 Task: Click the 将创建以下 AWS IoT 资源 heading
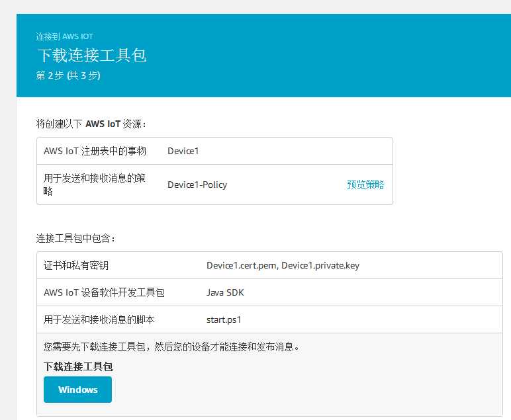pos(91,124)
